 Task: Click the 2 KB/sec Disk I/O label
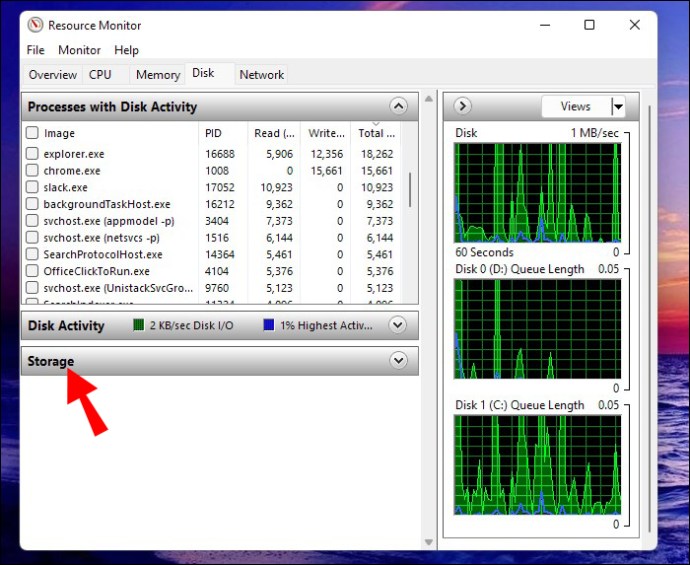pos(191,326)
